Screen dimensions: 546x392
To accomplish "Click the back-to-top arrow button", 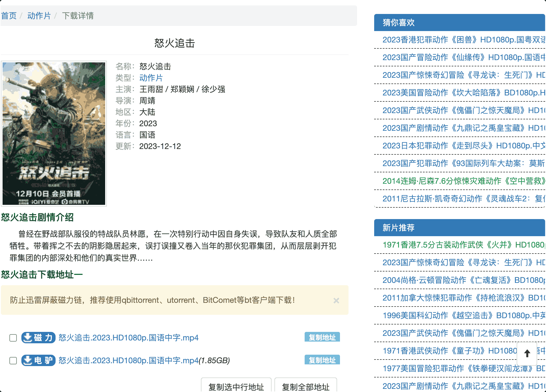I will point(527,354).
